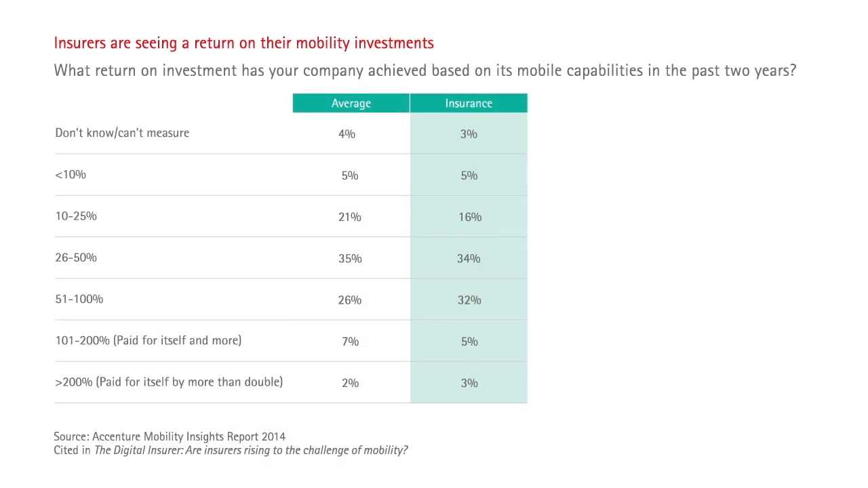The image size is (868, 488).
Task: Click the red slide title about mobility investments
Action: [243, 43]
